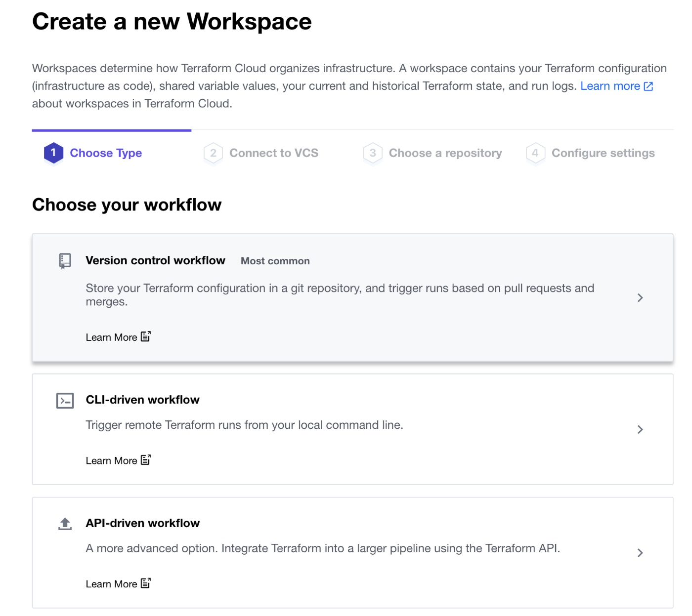The height and width of the screenshot is (616, 692).
Task: Click the Create a new Workspace heading
Action: point(172,22)
